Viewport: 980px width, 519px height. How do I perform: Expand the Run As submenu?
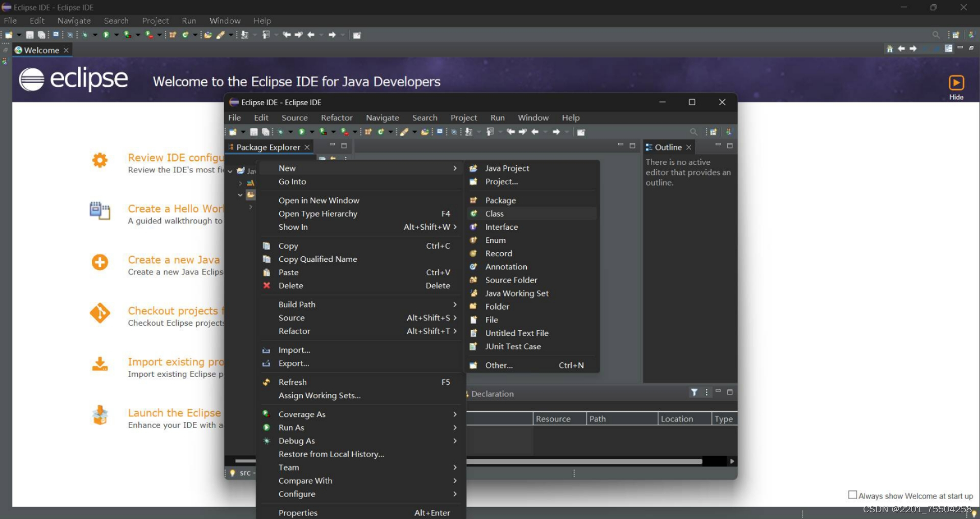click(360, 427)
